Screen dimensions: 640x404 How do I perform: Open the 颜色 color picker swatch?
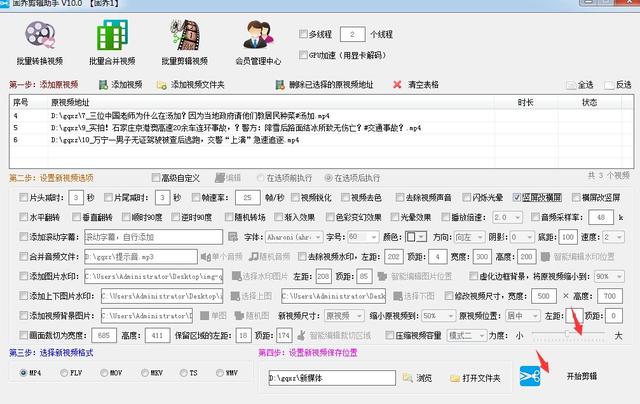point(416,237)
